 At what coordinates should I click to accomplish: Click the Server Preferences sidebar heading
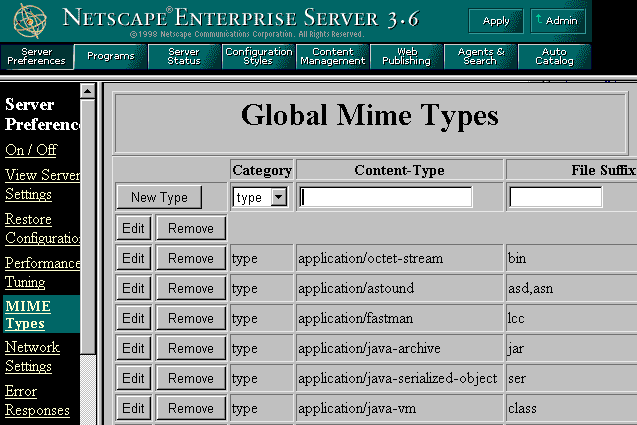pos(42,115)
